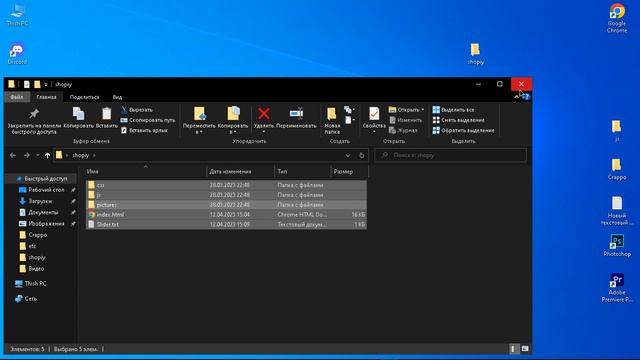The height and width of the screenshot is (360, 640).
Task: Select the Slider.txt file
Action: tap(226, 224)
